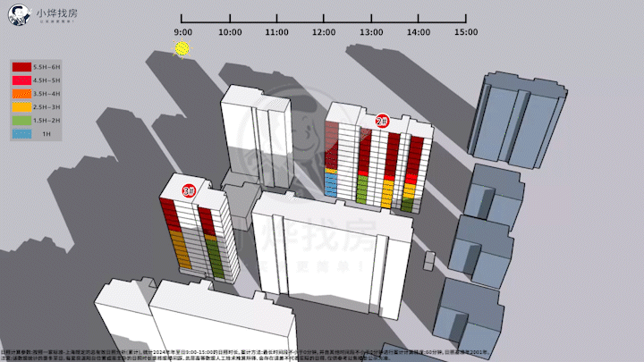This screenshot has height=362, width=644.
Task: Click the yellow sun icon
Action: click(182, 50)
